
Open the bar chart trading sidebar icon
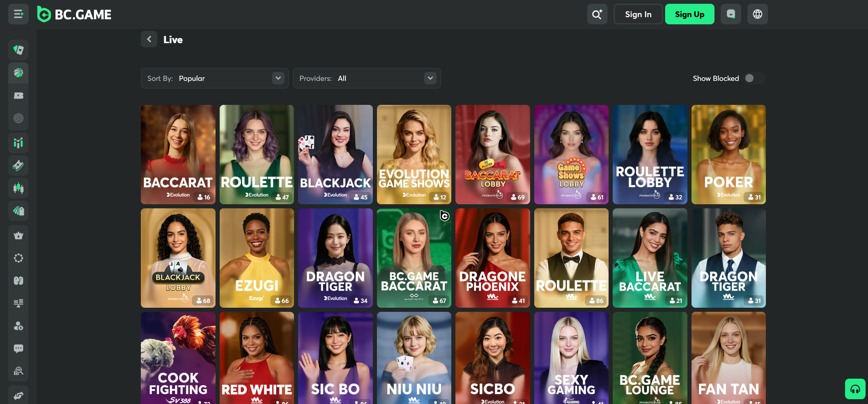[19, 143]
